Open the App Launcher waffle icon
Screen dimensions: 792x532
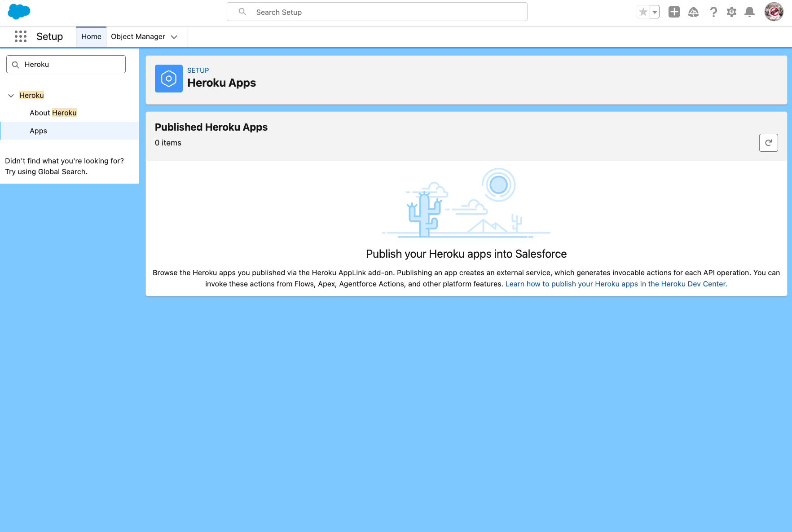pos(21,36)
